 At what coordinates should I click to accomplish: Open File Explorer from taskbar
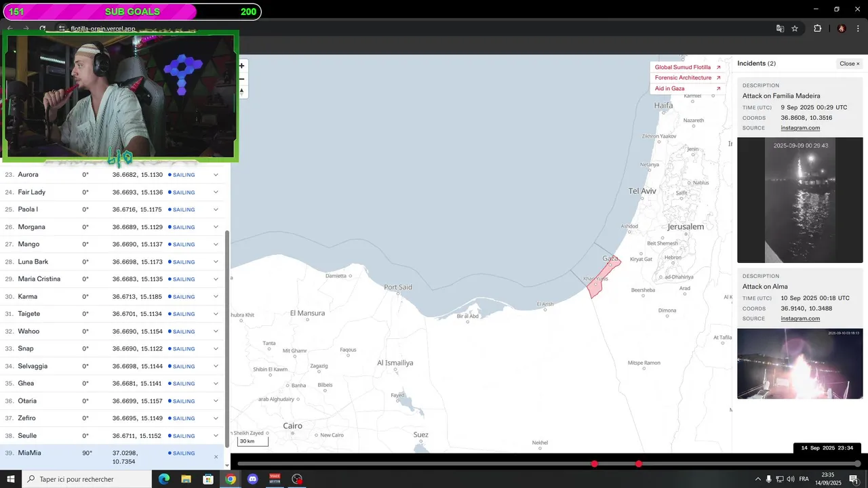click(186, 479)
